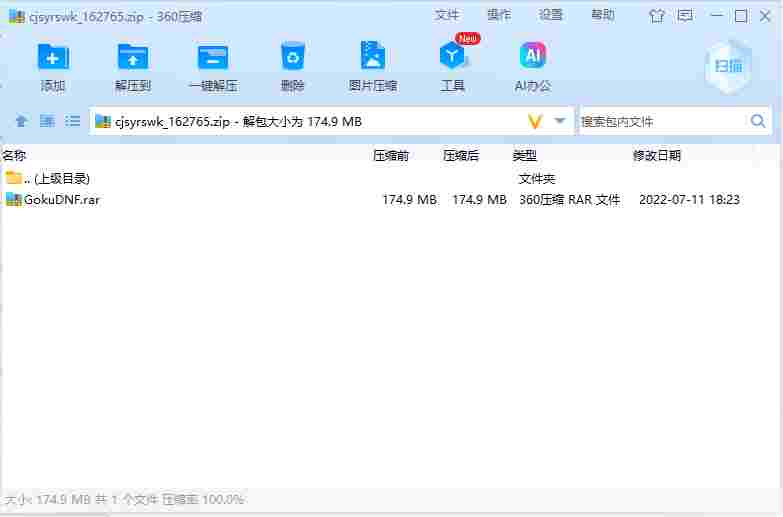Open the 帮助 menu
783x517 pixels.
pyautogui.click(x=603, y=15)
